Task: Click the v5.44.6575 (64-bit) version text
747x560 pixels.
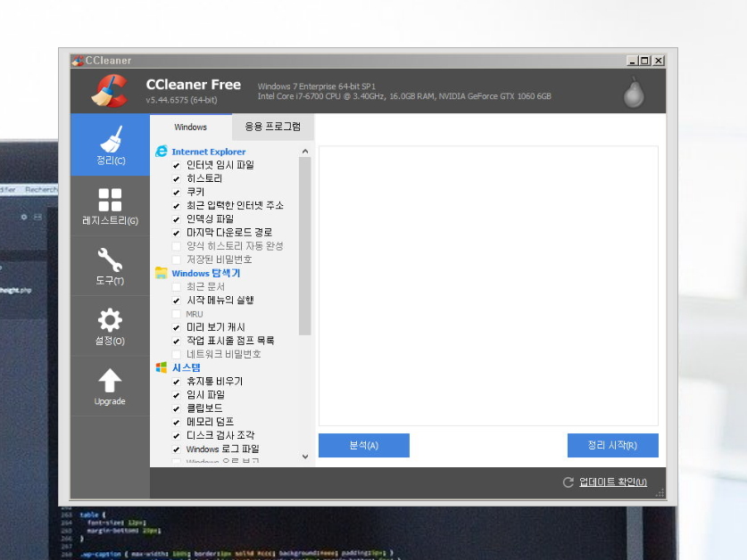Action: [181, 100]
